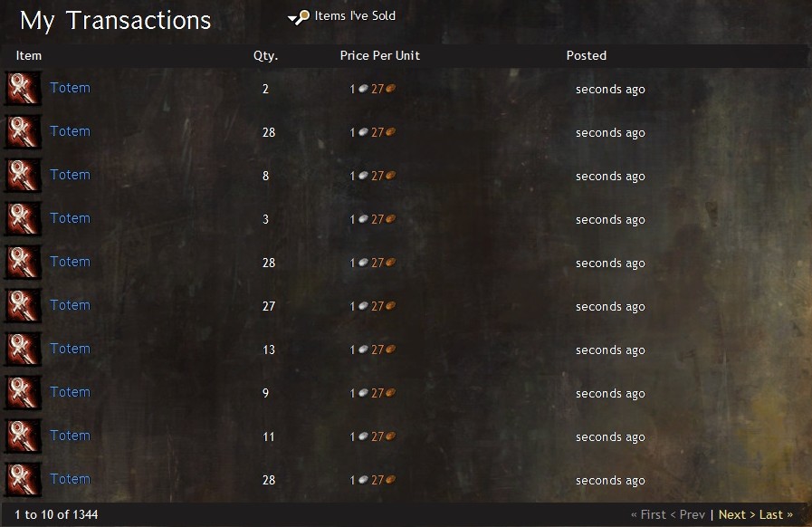Open the Totem link with quantity 2
Viewport: 812px width, 527px height.
click(x=70, y=88)
